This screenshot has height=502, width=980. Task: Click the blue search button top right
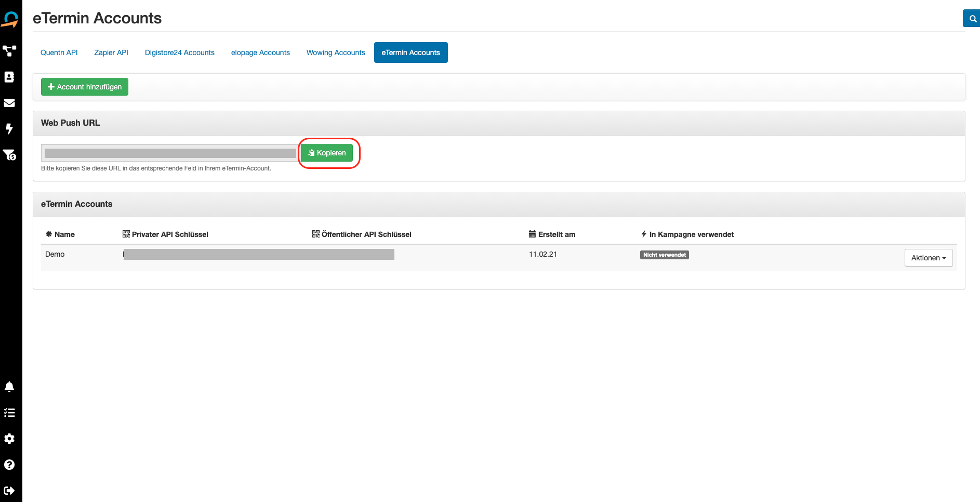(972, 18)
